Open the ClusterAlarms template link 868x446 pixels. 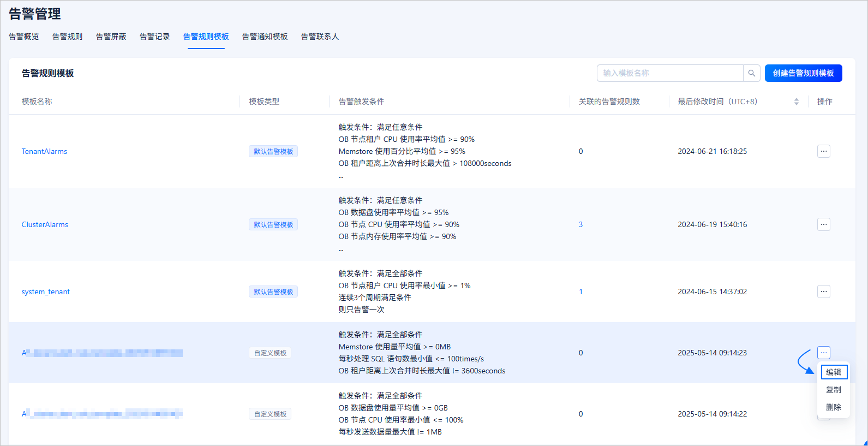click(x=45, y=224)
